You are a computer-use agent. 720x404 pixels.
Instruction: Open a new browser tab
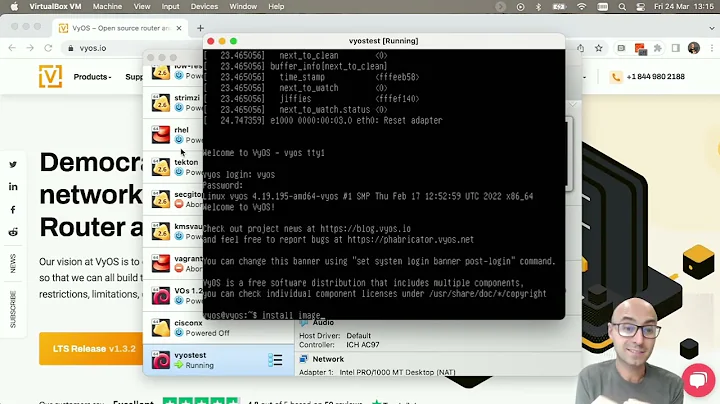point(200,28)
